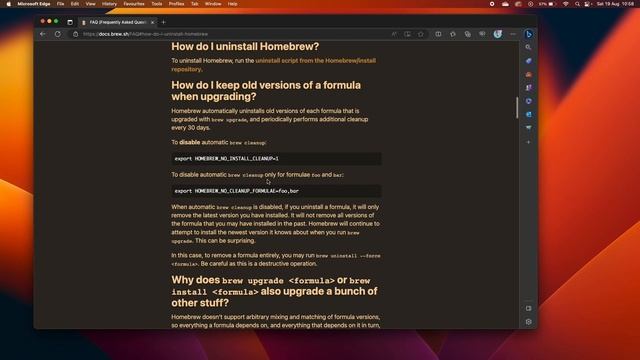Image resolution: width=640 pixels, height=360 pixels.
Task: Open tab actions menu icon
Action: point(70,22)
